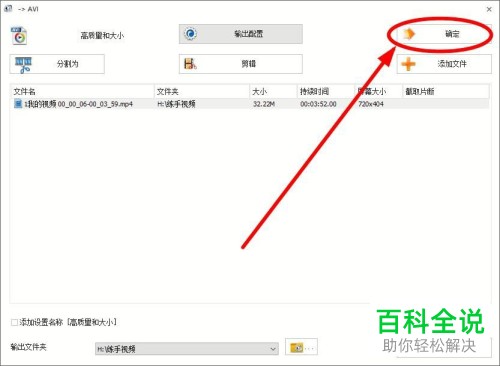
Task: Click the 32.22M size cell
Action: click(264, 104)
